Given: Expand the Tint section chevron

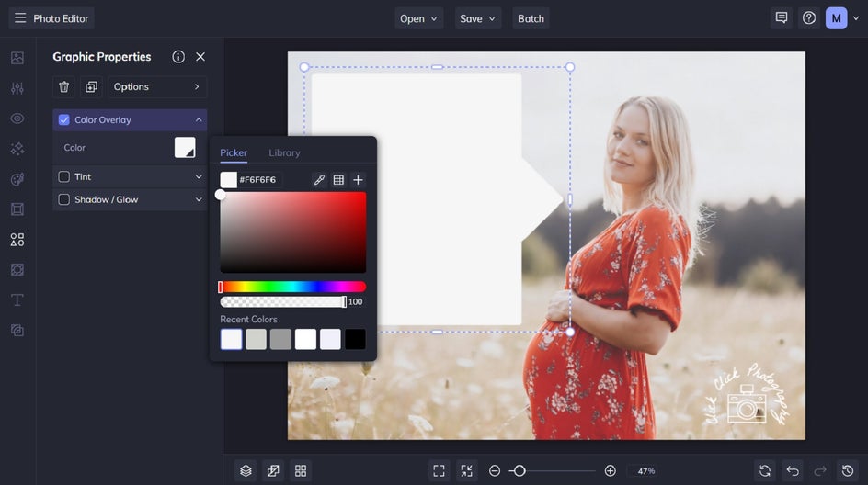Looking at the screenshot, I should (199, 177).
